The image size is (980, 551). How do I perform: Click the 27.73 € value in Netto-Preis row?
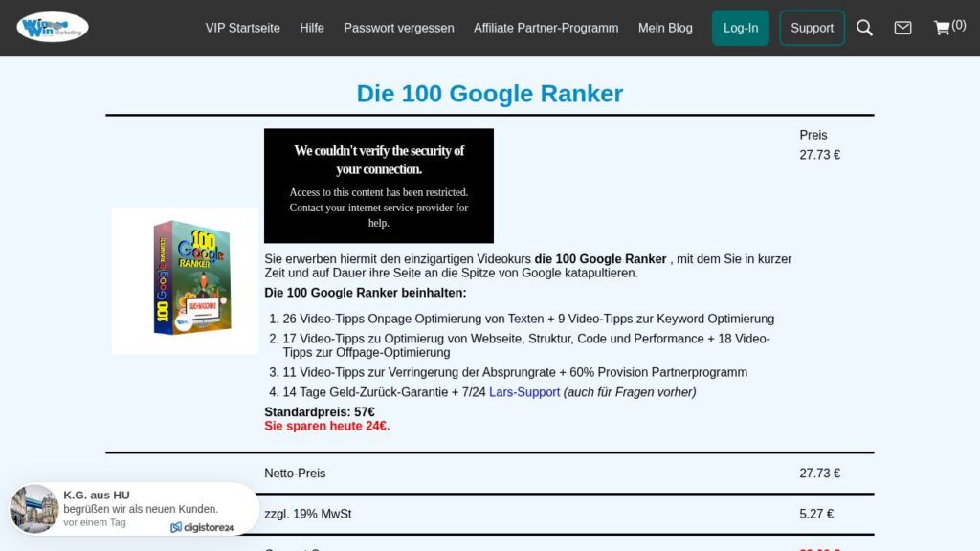point(819,474)
